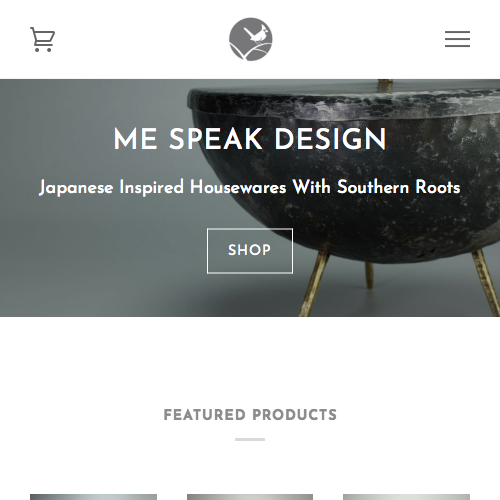Click the bird logo to go home
This screenshot has height=500, width=500.
tap(251, 39)
